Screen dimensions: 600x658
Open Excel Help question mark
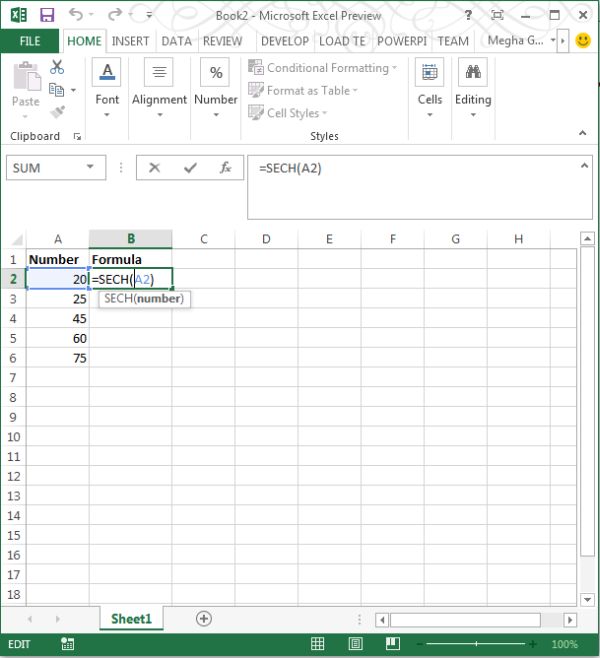point(468,16)
